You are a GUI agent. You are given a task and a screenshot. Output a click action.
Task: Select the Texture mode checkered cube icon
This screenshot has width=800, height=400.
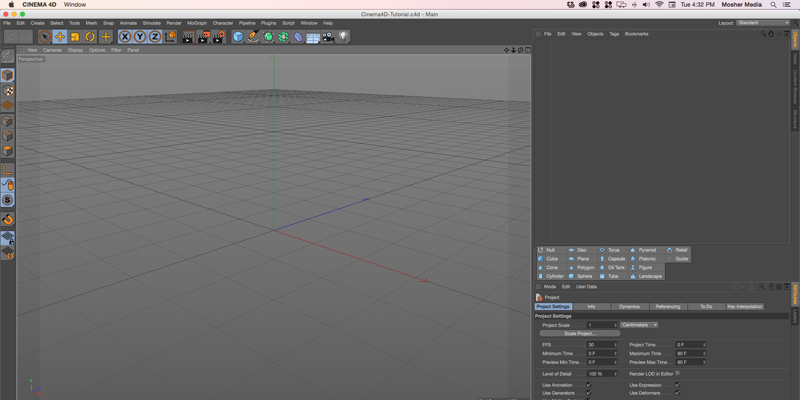[x=7, y=91]
